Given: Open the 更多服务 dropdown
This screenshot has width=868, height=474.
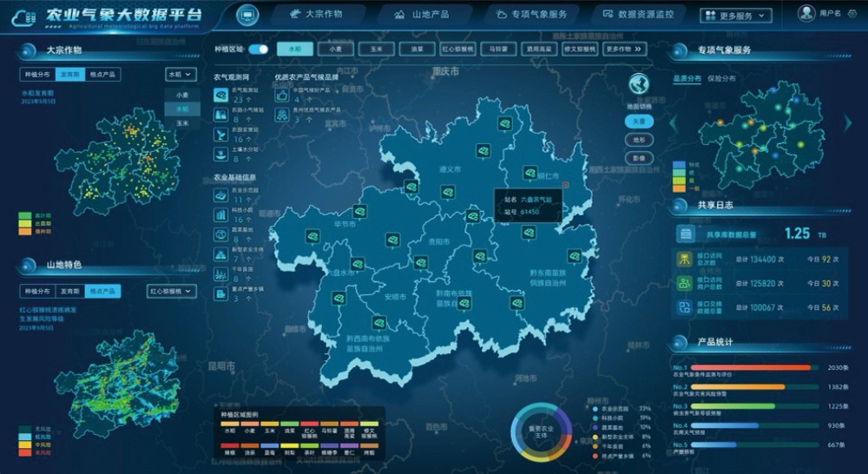Looking at the screenshot, I should 736,16.
